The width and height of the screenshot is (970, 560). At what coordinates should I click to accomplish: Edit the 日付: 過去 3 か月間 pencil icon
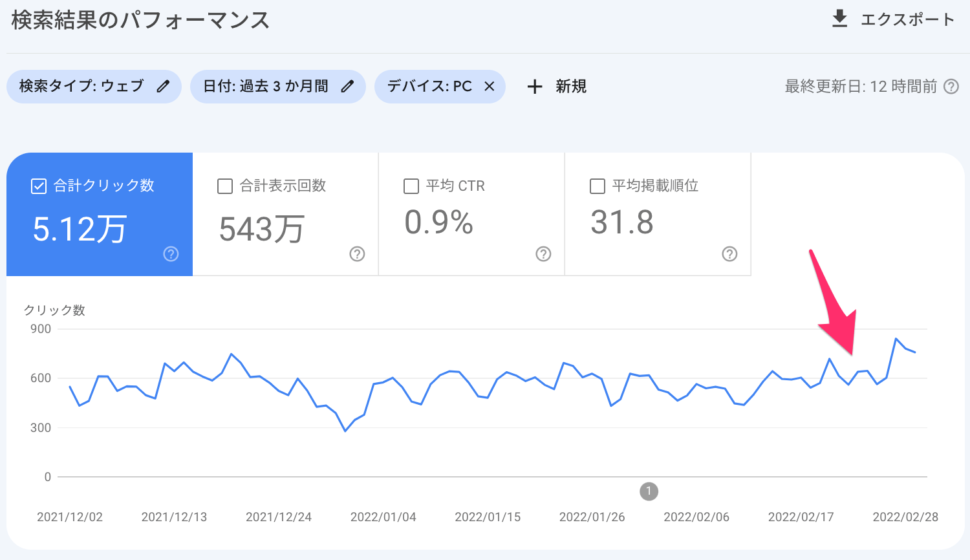(348, 86)
